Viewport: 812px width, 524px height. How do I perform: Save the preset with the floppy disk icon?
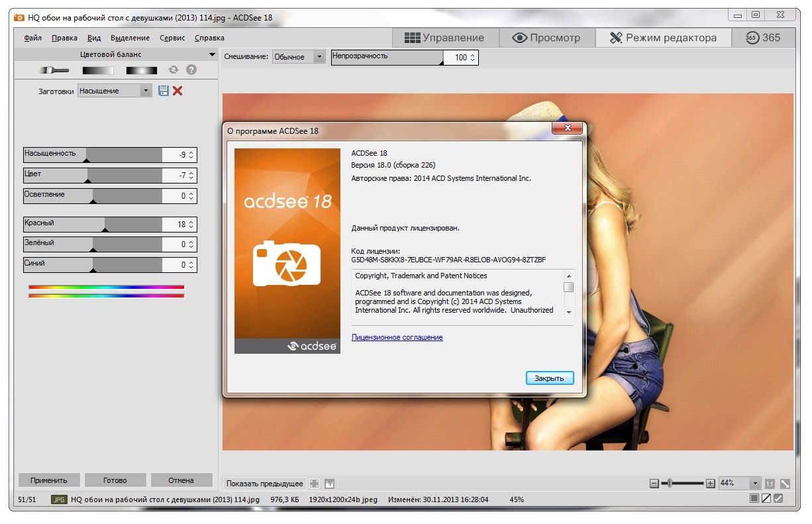click(164, 91)
